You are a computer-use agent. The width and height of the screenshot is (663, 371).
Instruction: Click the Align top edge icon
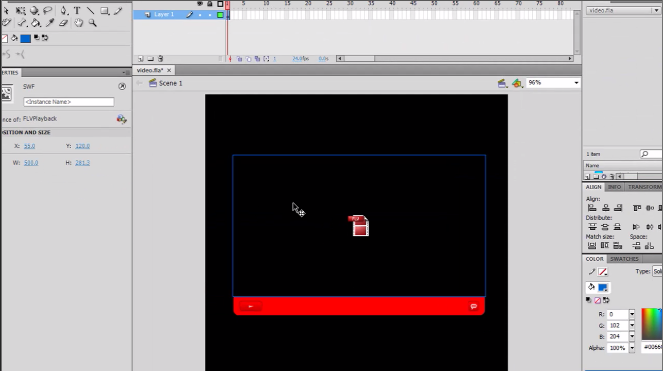[x=637, y=208]
